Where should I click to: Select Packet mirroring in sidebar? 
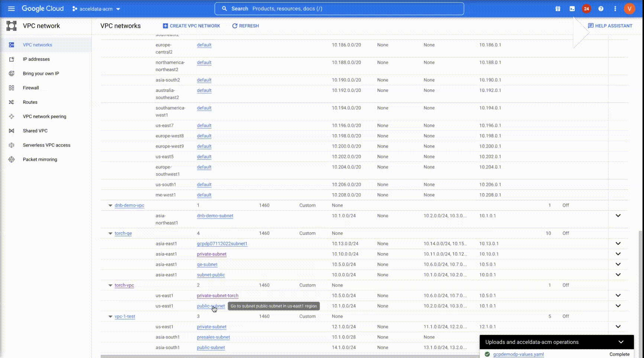pyautogui.click(x=46, y=159)
